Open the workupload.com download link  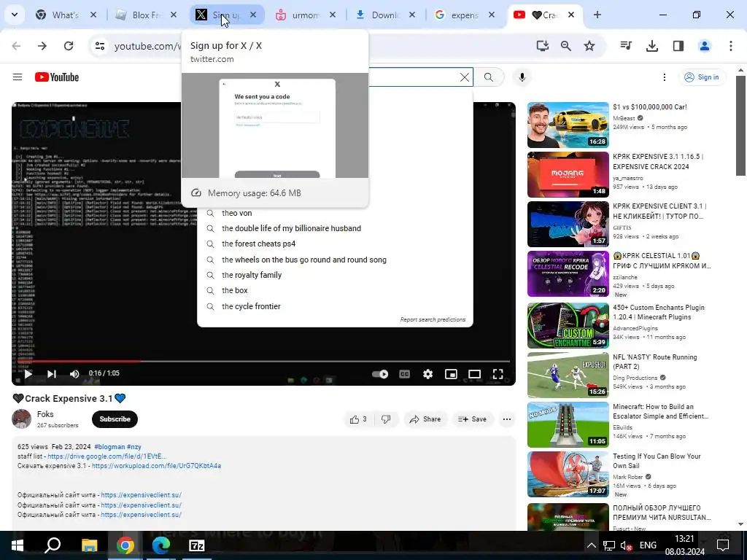(156, 466)
